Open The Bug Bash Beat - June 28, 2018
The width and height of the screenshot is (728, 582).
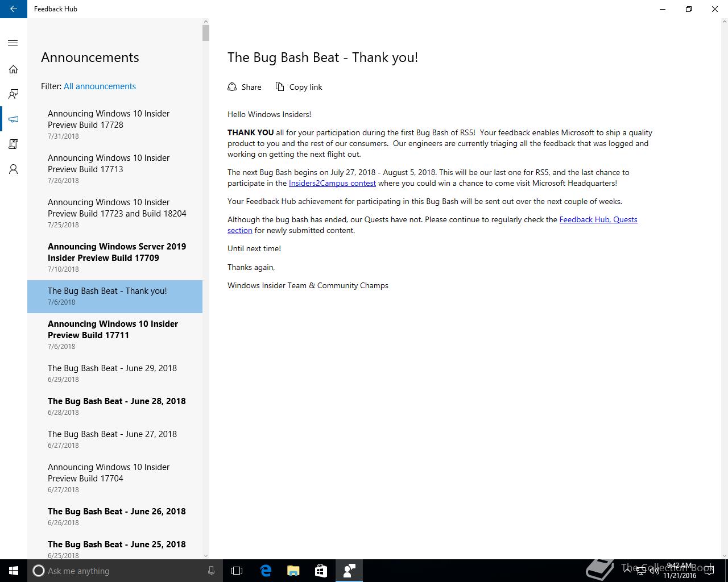[115, 407]
